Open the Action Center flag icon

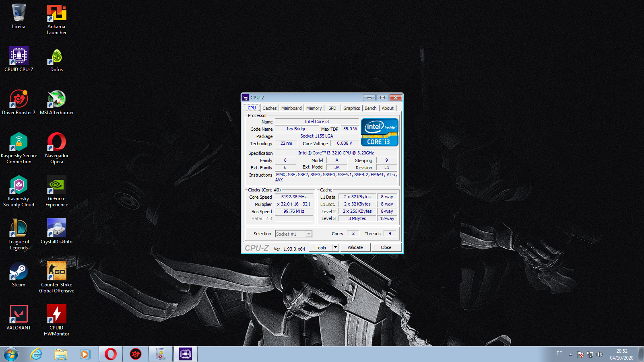(580, 354)
